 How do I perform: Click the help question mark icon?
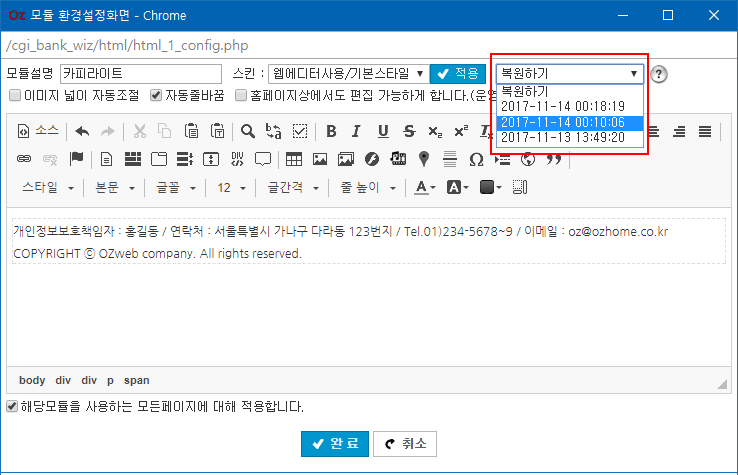[659, 74]
